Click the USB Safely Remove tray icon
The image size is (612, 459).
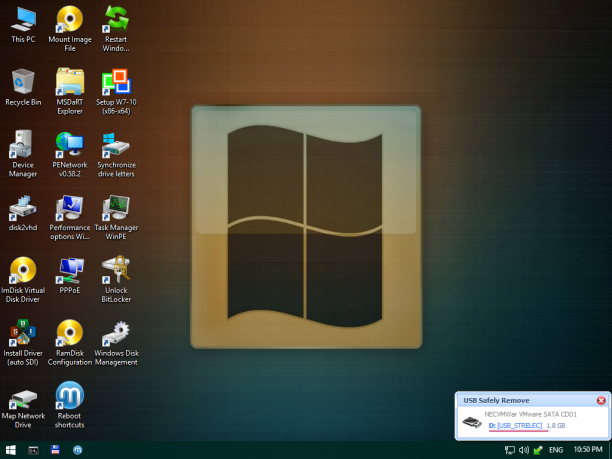coord(538,450)
